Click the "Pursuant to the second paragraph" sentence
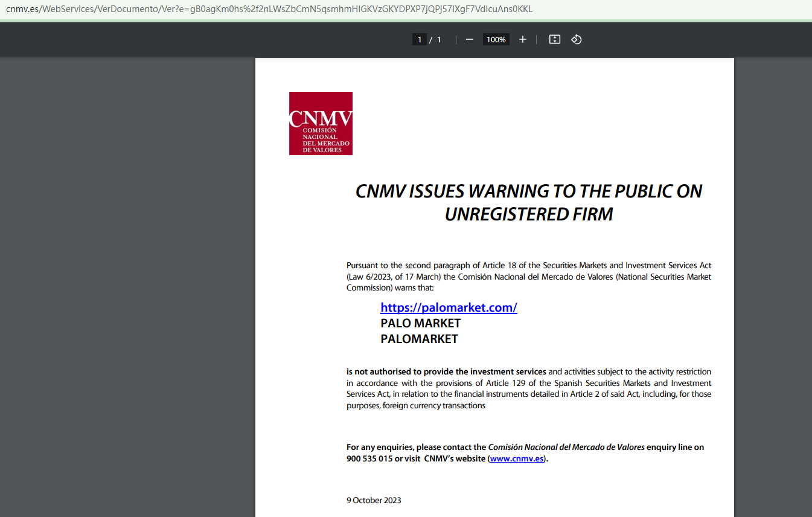The image size is (812, 517). (529, 277)
